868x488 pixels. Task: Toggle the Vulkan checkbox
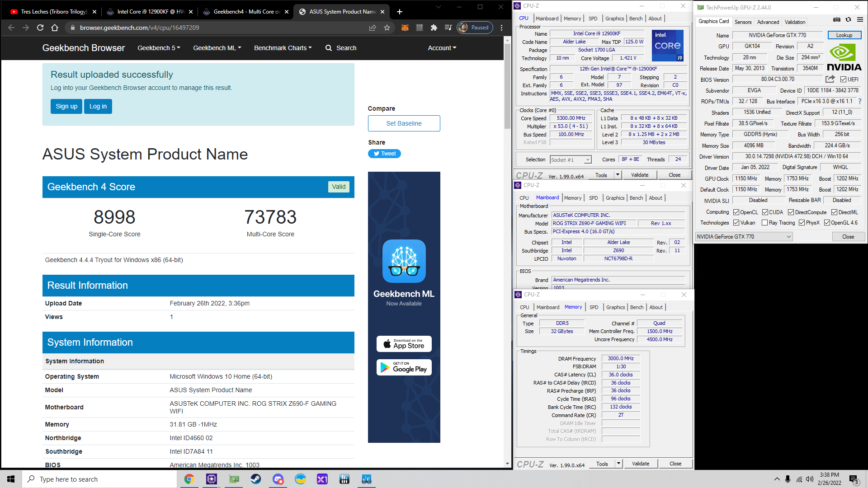[x=736, y=223]
